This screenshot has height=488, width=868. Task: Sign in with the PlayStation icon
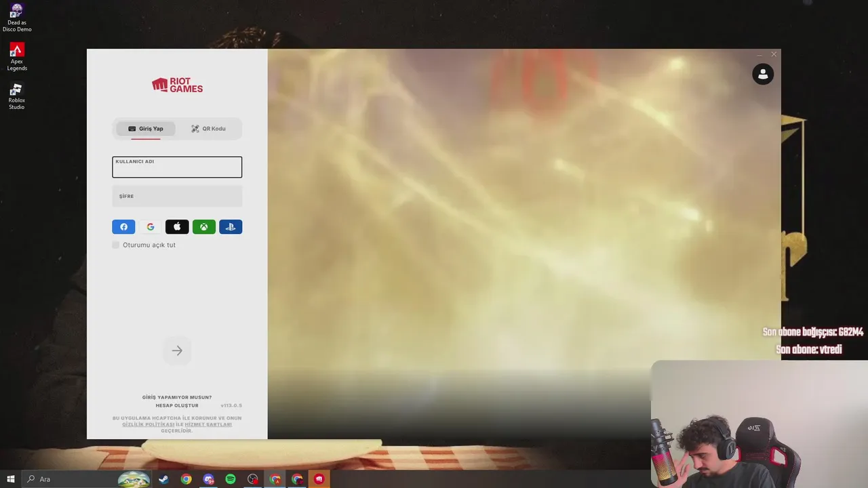[231, 227]
